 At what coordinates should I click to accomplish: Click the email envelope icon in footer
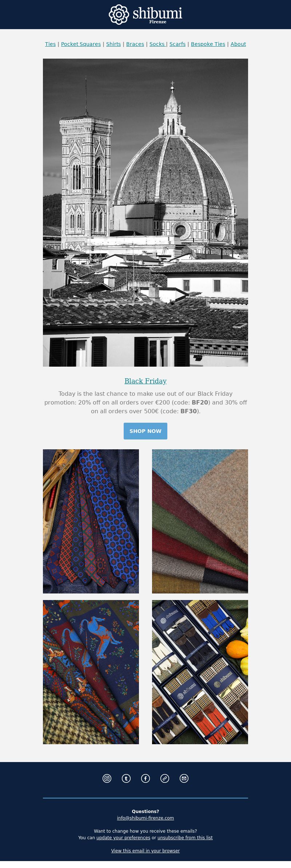[184, 778]
